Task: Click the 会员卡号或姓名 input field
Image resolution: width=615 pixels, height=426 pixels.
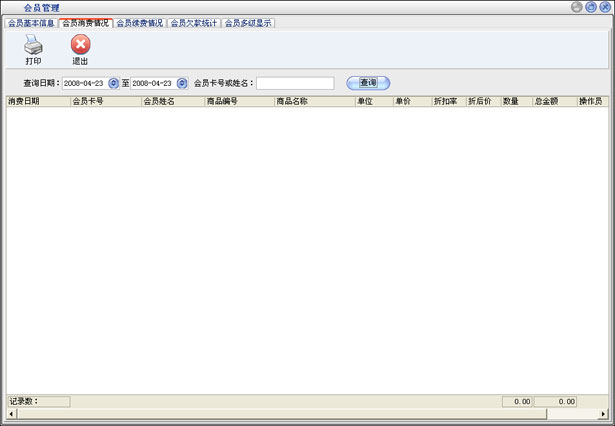Action: click(295, 83)
